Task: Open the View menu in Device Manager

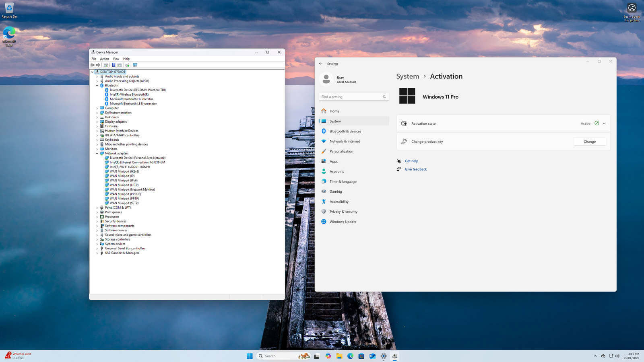Action: [x=116, y=59]
